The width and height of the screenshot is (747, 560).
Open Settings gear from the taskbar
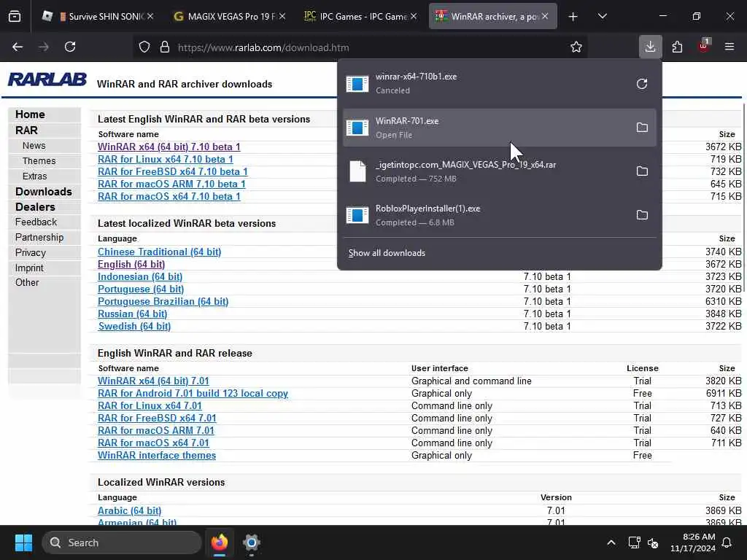(251, 542)
